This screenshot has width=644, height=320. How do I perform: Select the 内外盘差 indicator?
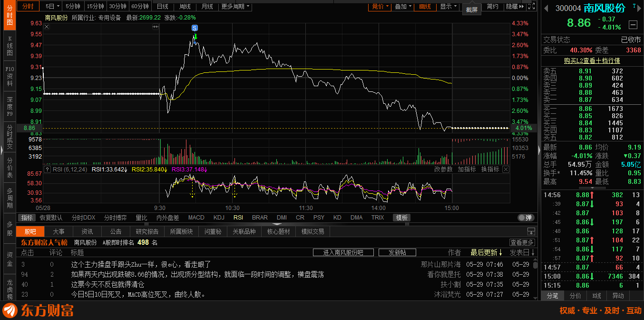coord(168,218)
